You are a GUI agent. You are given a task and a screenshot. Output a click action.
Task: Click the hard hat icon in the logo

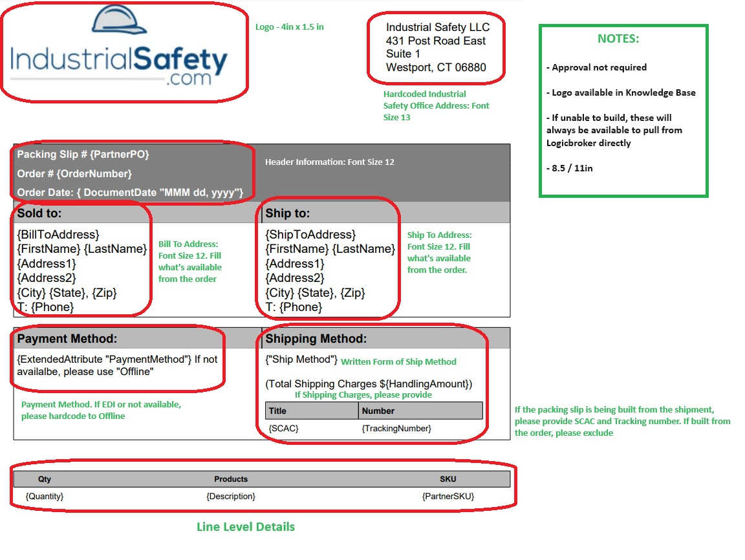click(x=120, y=19)
